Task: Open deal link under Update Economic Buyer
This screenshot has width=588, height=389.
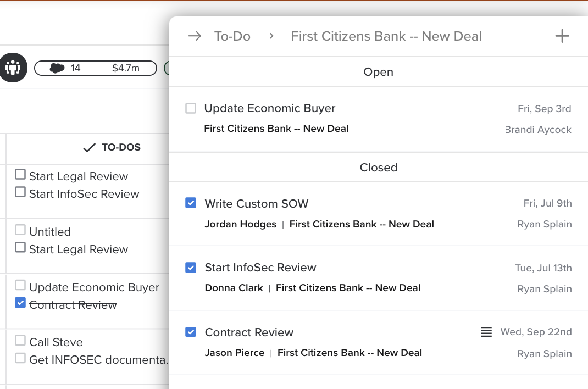Action: point(276,129)
